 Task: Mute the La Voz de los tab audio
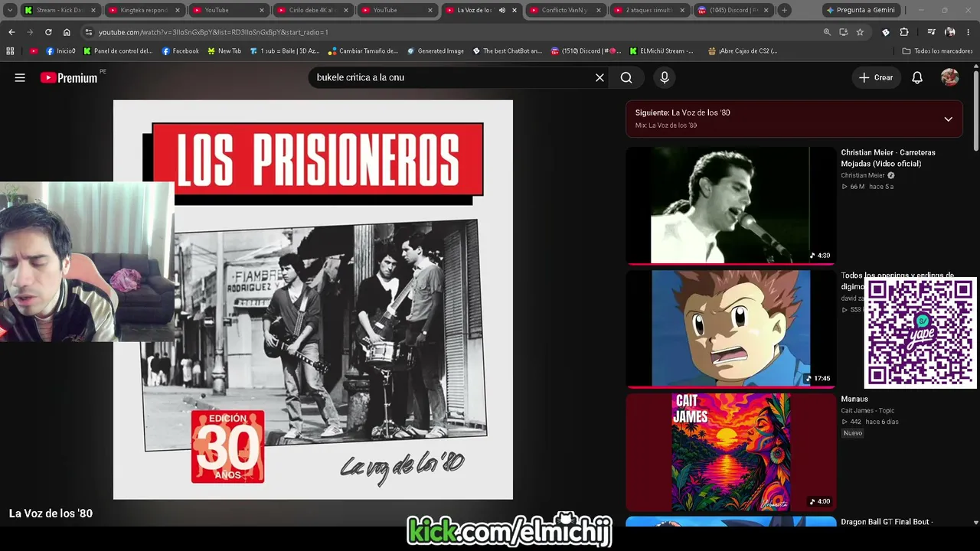(502, 10)
